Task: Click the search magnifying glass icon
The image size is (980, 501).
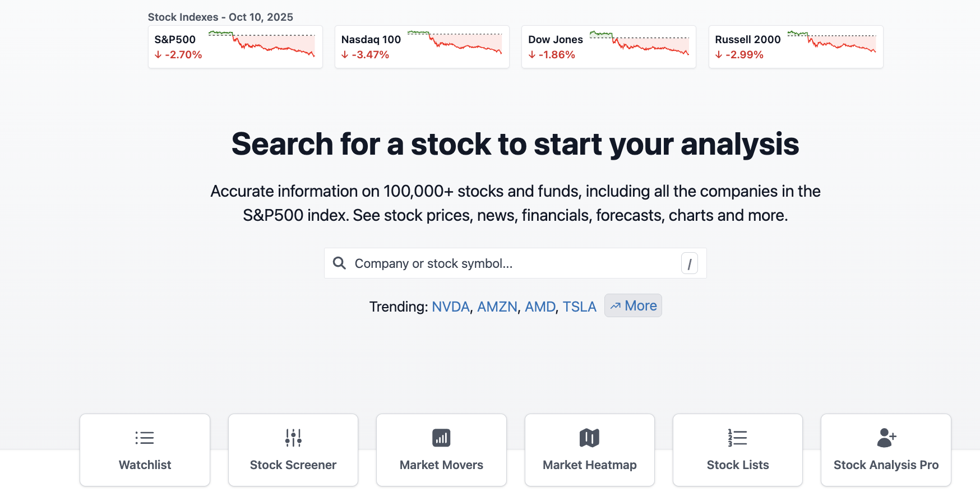Action: 339,263
